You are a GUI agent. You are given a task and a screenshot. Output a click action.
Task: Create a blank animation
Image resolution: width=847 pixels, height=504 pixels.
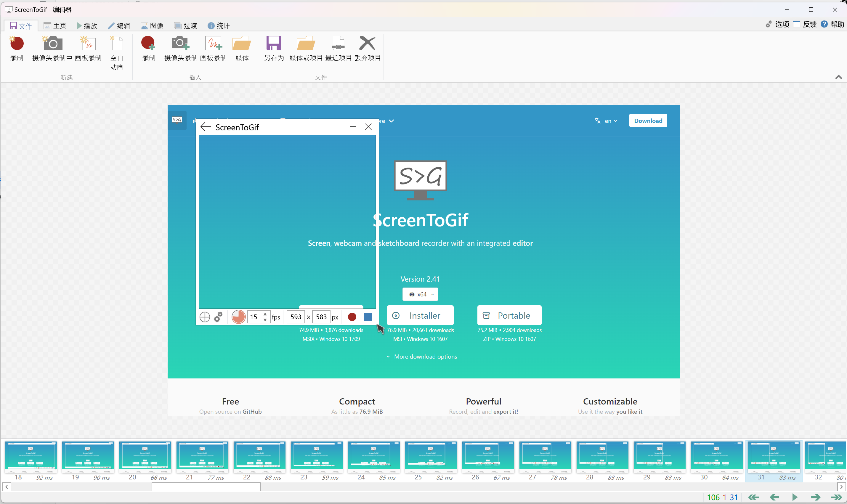tap(116, 51)
